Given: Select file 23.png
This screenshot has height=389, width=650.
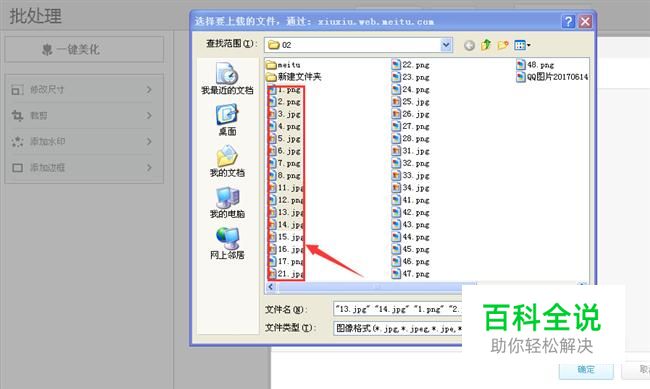Looking at the screenshot, I should [x=411, y=77].
